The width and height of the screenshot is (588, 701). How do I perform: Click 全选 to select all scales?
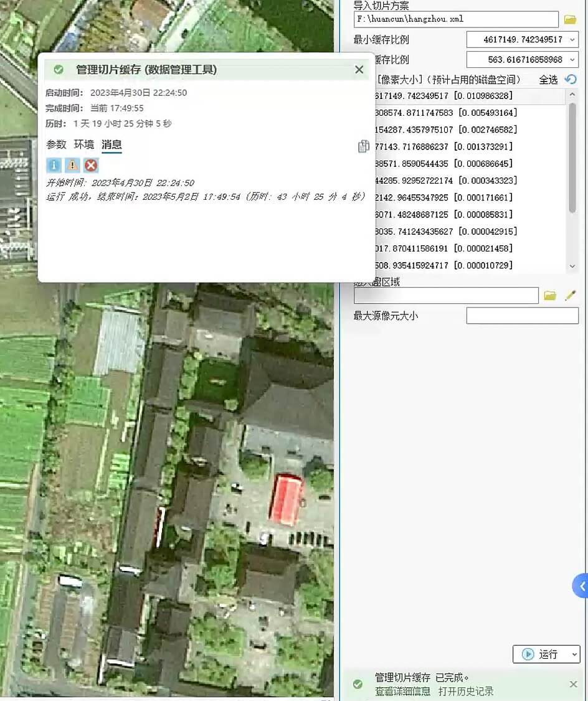coord(548,80)
